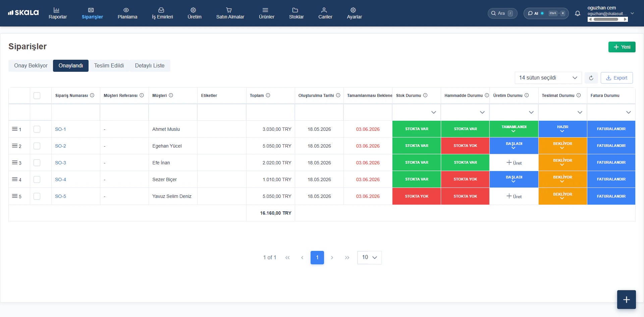The image size is (644, 317).
Task: Open the Stoklar folder icon
Action: [295, 10]
